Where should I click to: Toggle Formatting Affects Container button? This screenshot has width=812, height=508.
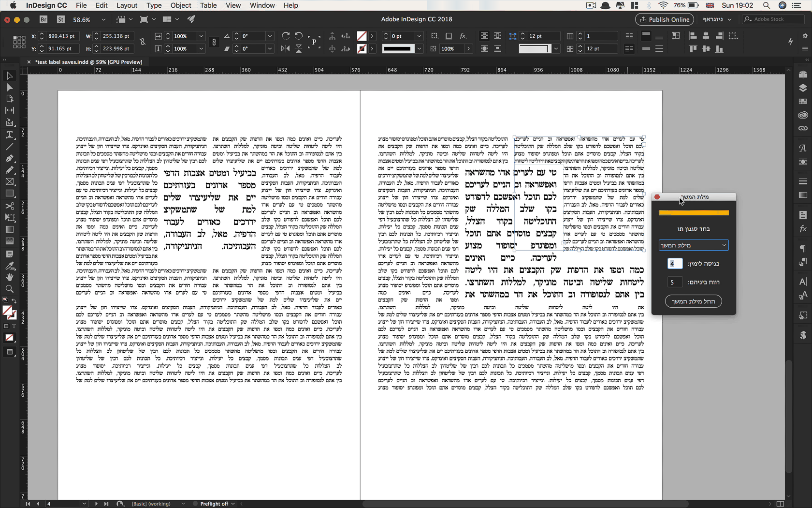click(6, 326)
